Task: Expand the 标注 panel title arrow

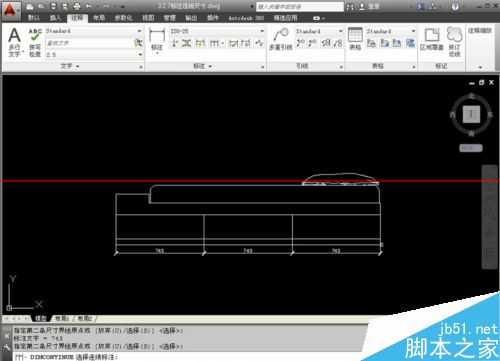Action: tap(211, 66)
